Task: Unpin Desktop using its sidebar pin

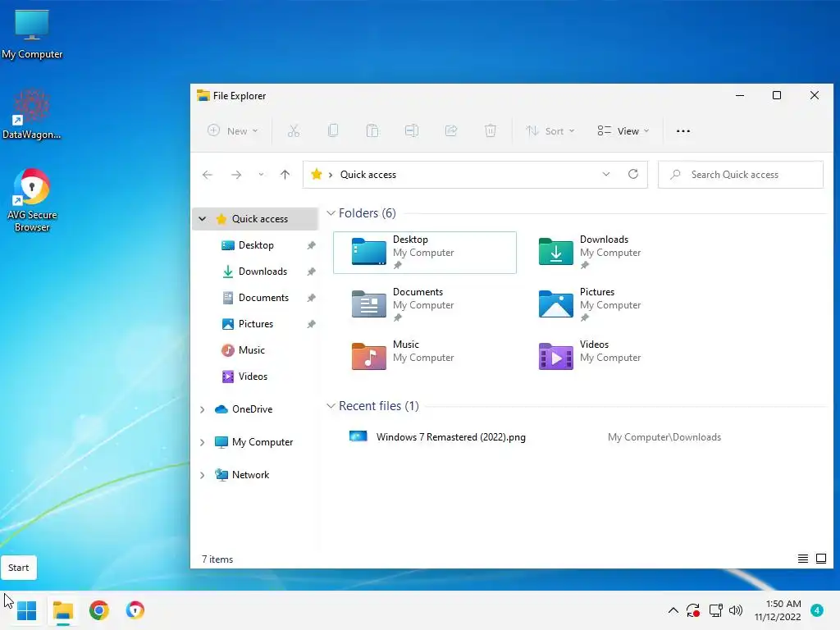Action: point(311,245)
